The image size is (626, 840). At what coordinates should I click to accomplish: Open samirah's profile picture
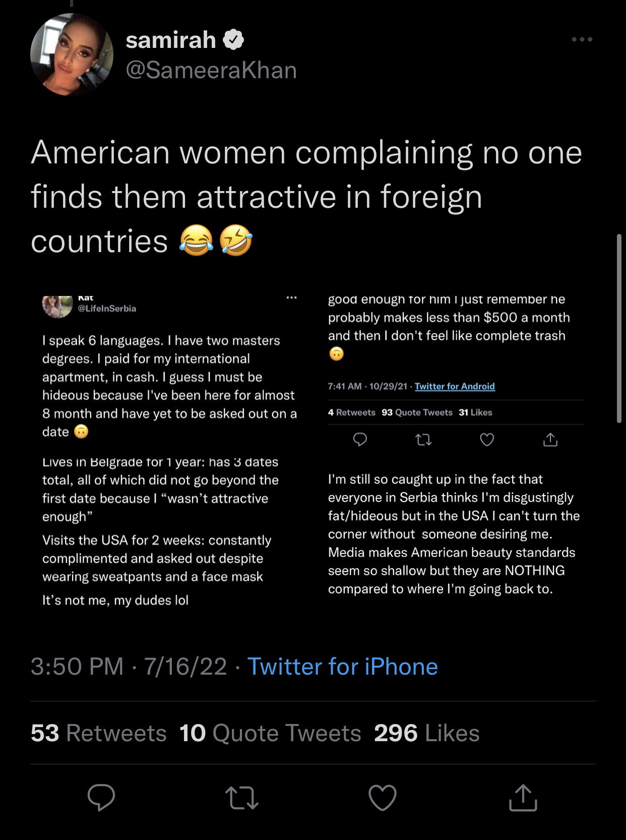72,54
